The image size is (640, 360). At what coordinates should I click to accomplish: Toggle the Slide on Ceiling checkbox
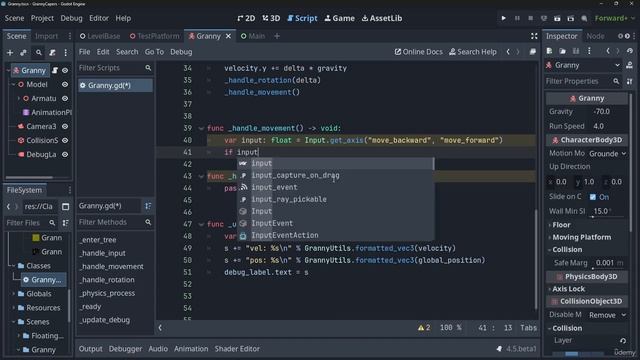pos(593,197)
